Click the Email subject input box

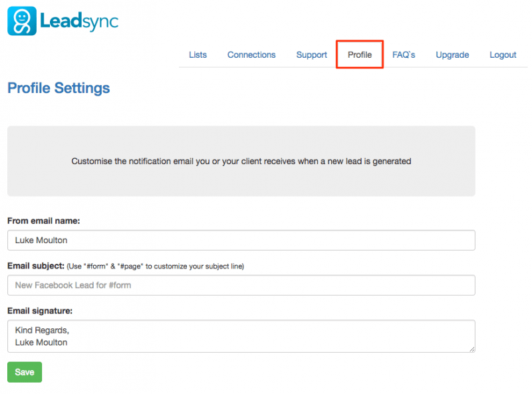241,285
